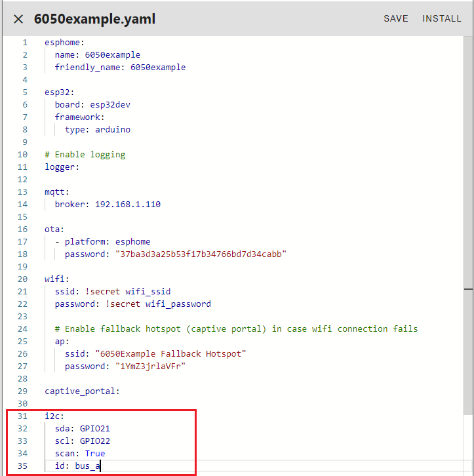Click the fallback hotspot comment line
Screen dimensions: 474x476
point(236,328)
